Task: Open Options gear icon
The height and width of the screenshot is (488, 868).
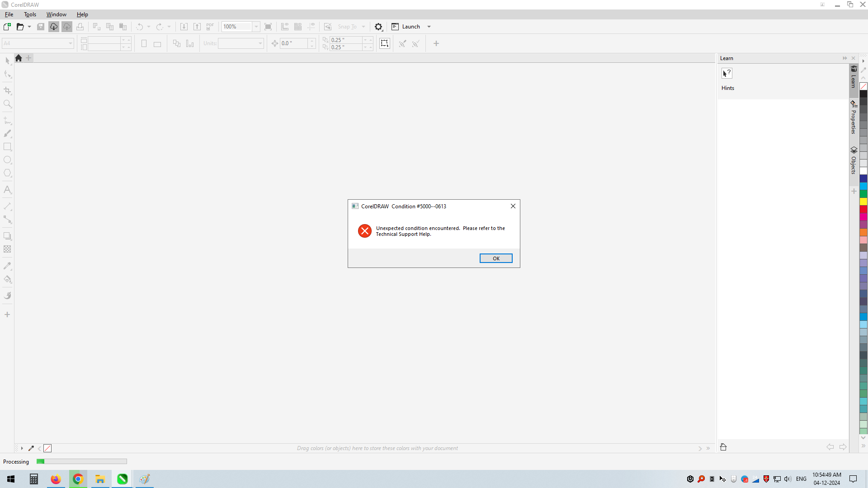Action: point(379,27)
